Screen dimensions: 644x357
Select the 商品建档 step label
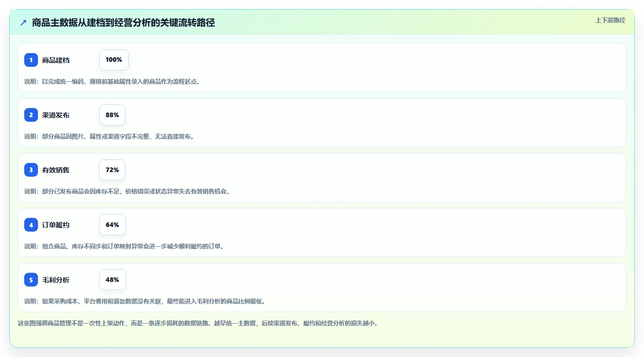point(56,60)
